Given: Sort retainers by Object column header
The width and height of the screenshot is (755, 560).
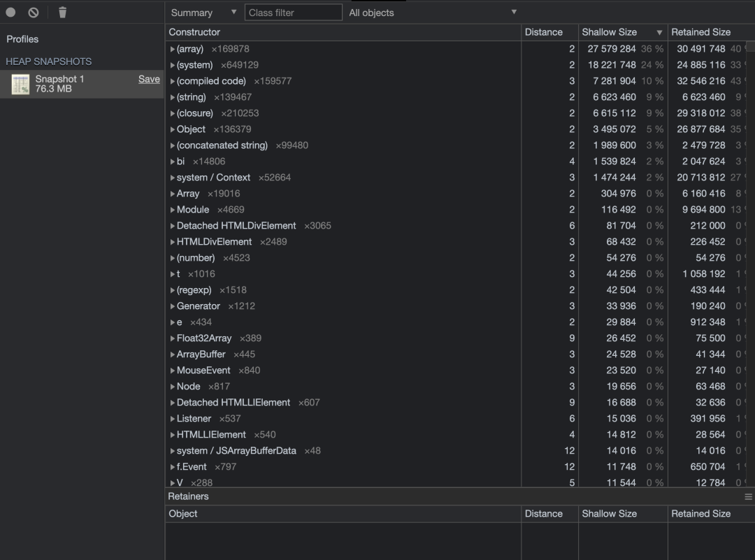Looking at the screenshot, I should tap(343, 514).
